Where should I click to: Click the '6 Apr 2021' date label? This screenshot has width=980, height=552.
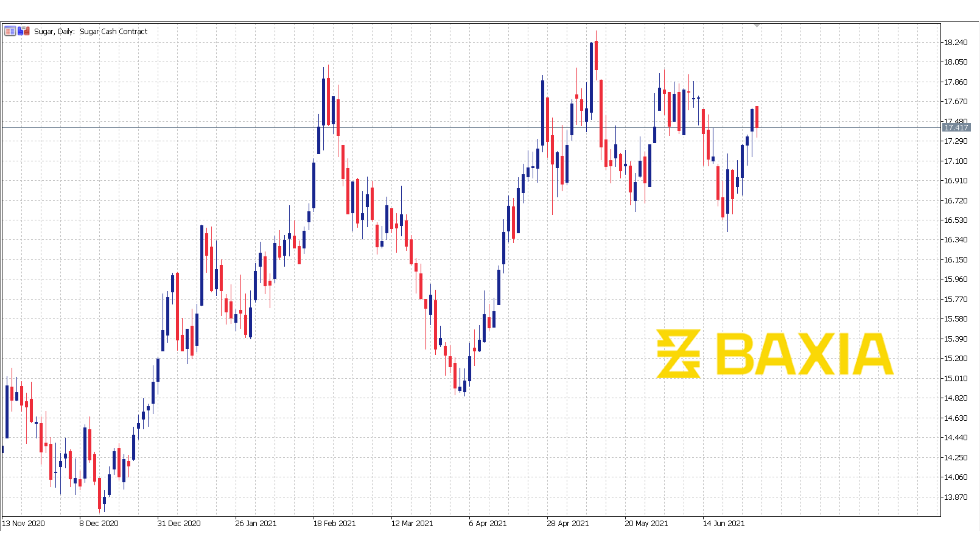point(488,524)
